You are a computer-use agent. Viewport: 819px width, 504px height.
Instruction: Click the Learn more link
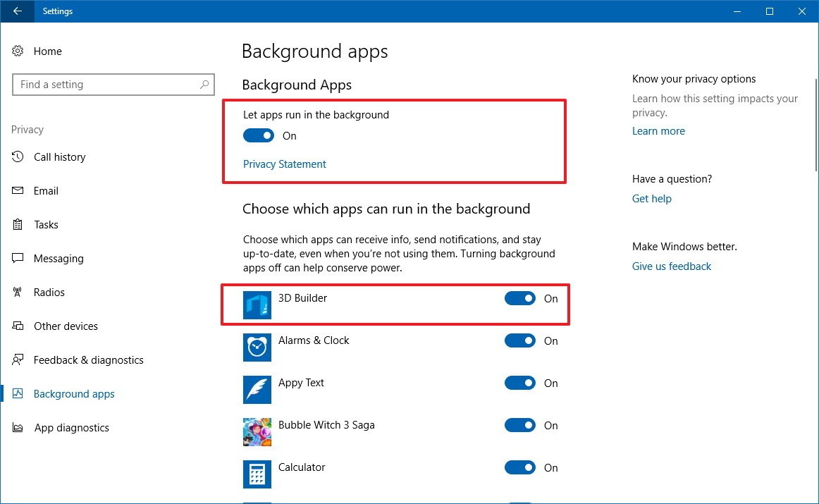(658, 131)
